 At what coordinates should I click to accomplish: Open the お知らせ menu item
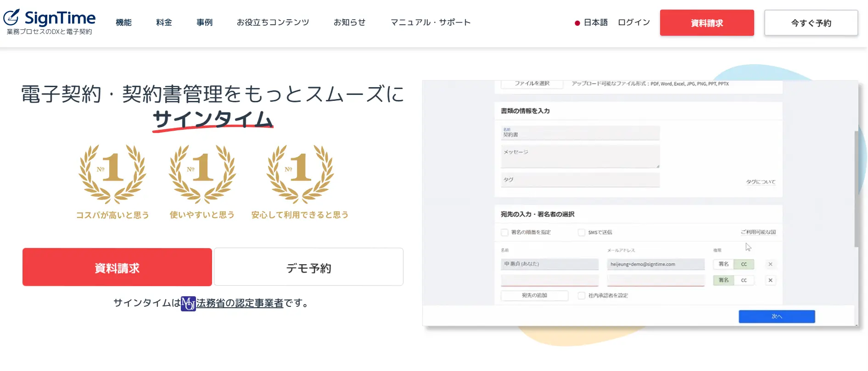(x=349, y=22)
